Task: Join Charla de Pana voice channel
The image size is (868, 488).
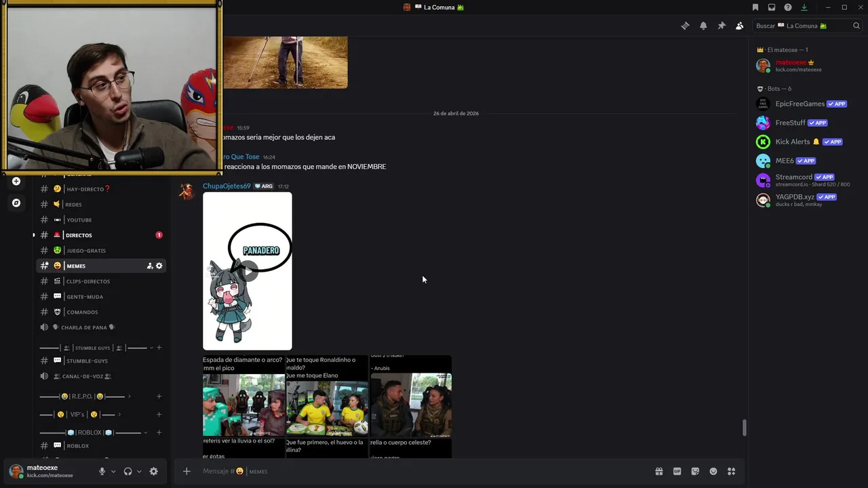Action: (x=102, y=327)
